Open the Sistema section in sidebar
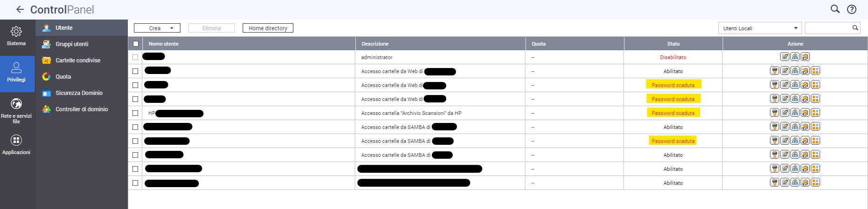The height and width of the screenshot is (209, 868). click(x=16, y=36)
